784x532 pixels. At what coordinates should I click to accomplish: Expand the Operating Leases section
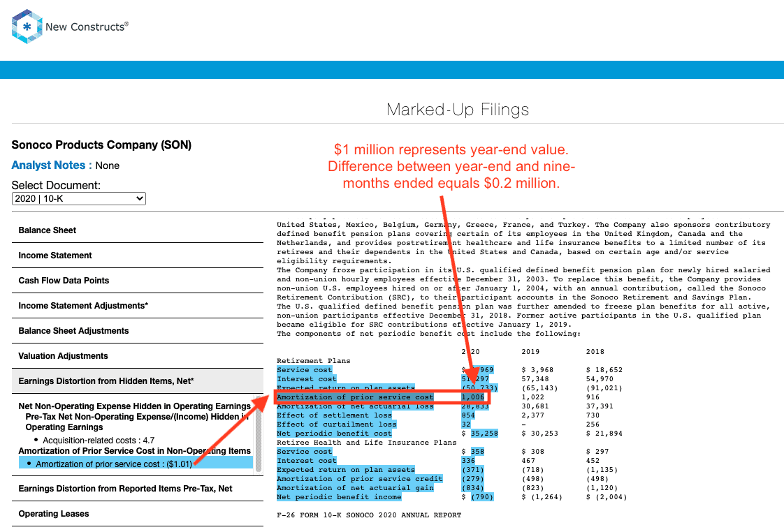138,514
